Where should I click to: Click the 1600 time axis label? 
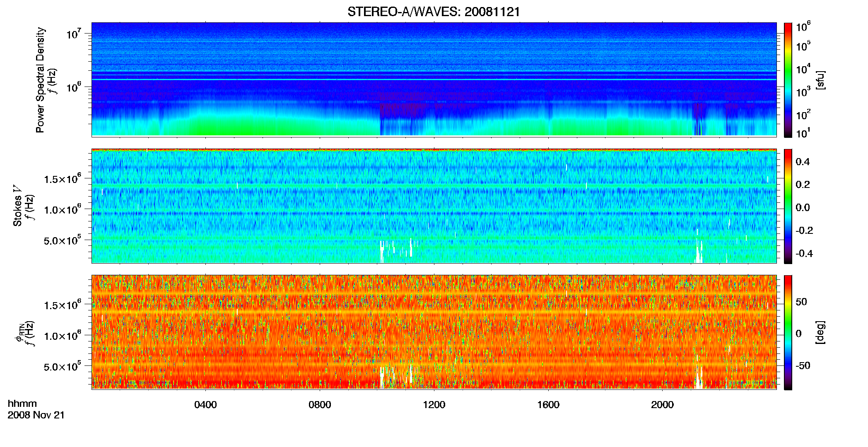[x=548, y=404]
